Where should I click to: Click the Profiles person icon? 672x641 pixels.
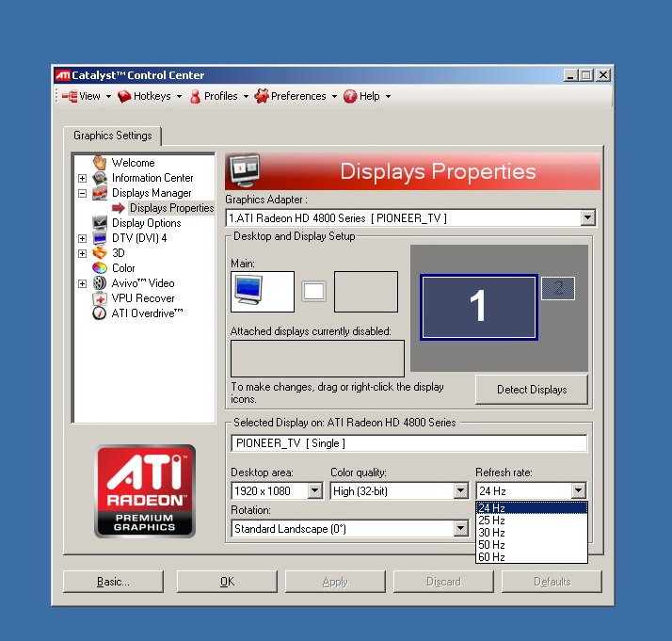coord(195,96)
